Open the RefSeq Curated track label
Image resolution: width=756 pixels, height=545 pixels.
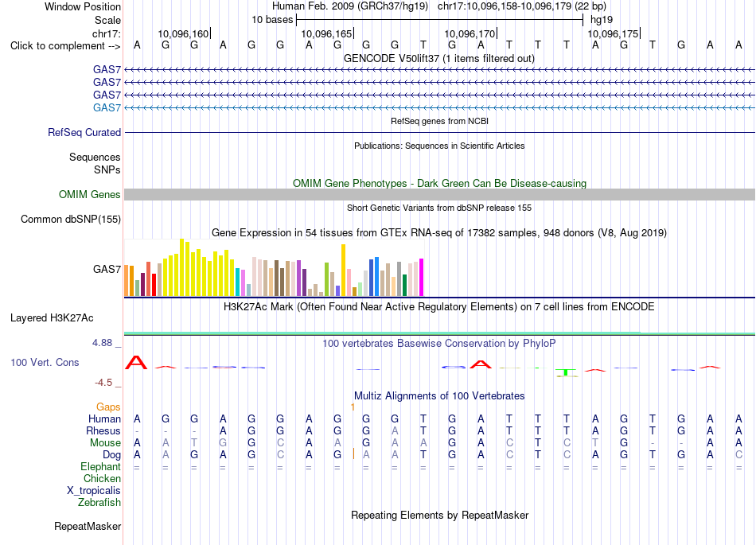[x=84, y=132]
